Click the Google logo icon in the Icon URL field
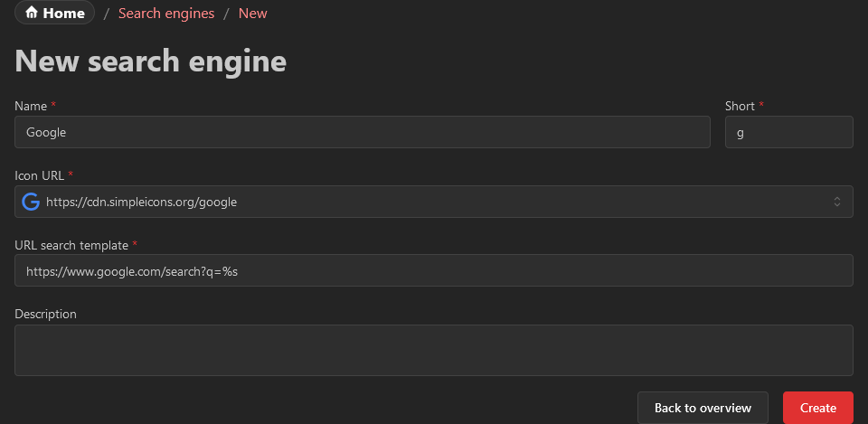868x424 pixels. click(31, 202)
